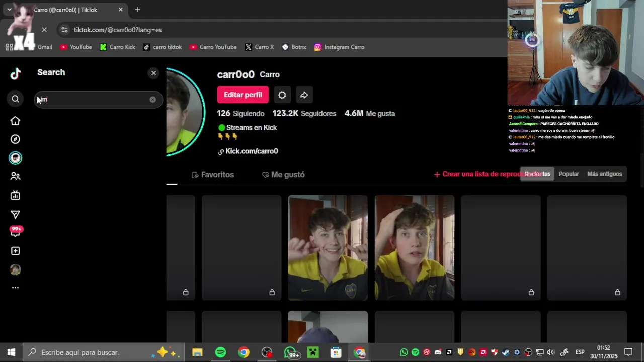Open the profile settings gear button

[282, 95]
